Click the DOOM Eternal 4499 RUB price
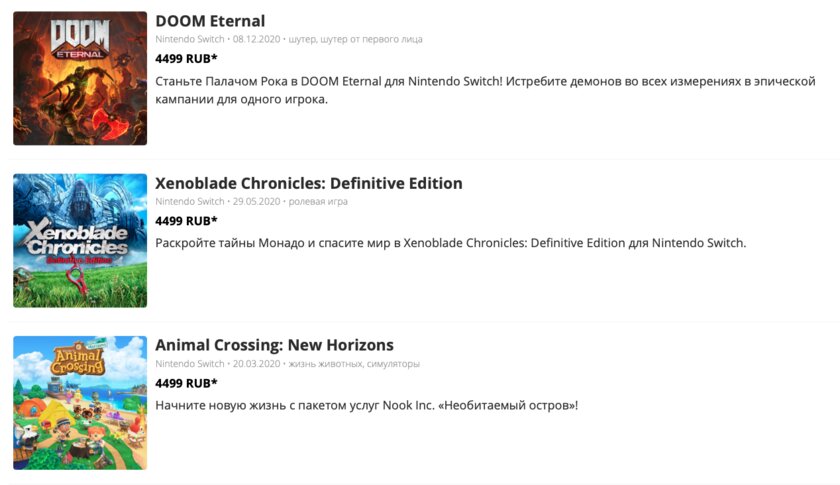This screenshot has width=840, height=485. pyautogui.click(x=186, y=58)
